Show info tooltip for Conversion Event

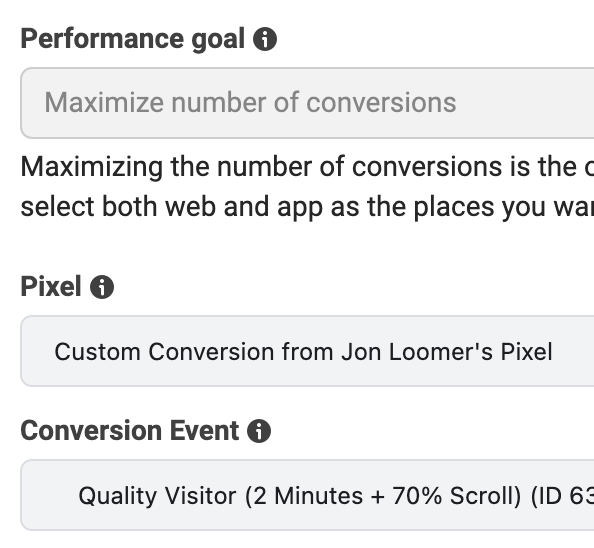[259, 431]
